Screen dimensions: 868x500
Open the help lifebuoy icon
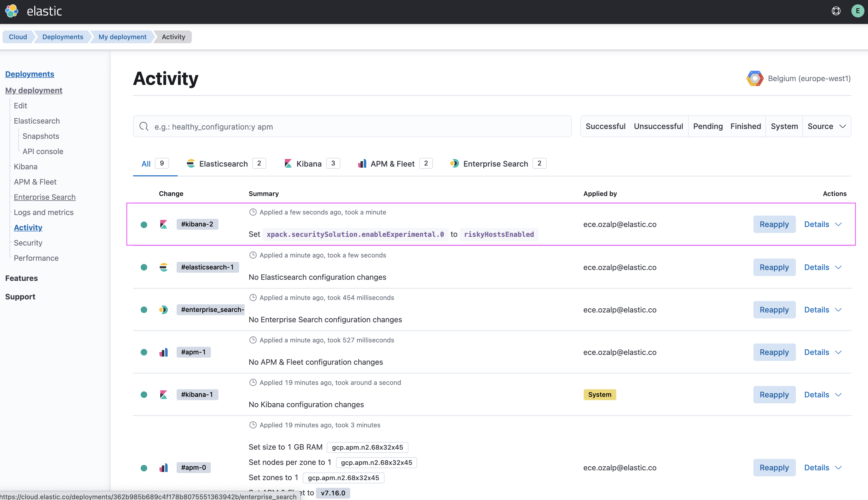836,11
